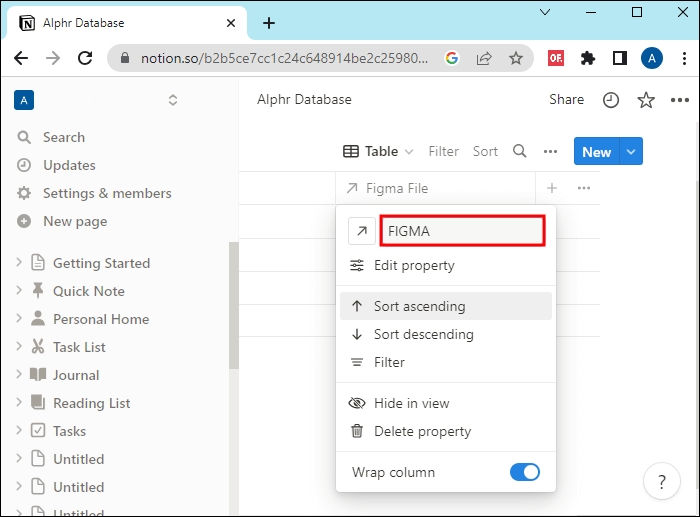The width and height of the screenshot is (700, 517).
Task: Select Delete property
Action: click(446, 431)
